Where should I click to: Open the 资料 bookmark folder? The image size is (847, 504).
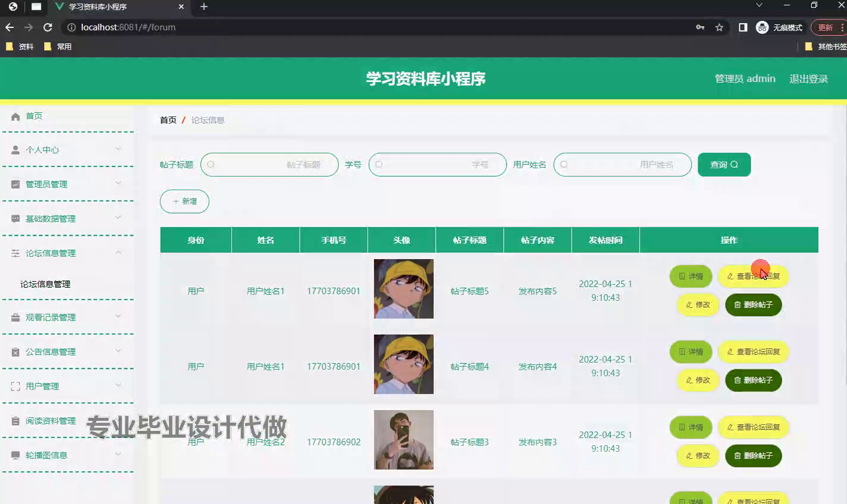(20, 46)
